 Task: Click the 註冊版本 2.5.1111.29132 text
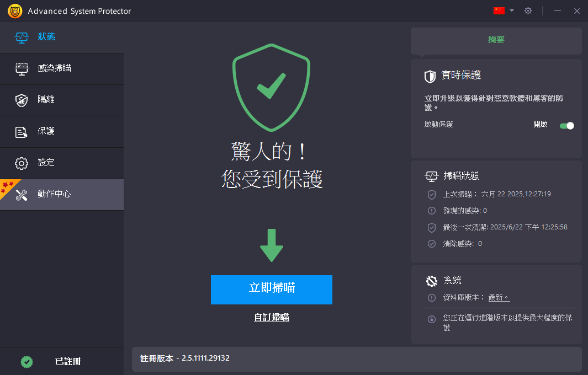coord(185,358)
